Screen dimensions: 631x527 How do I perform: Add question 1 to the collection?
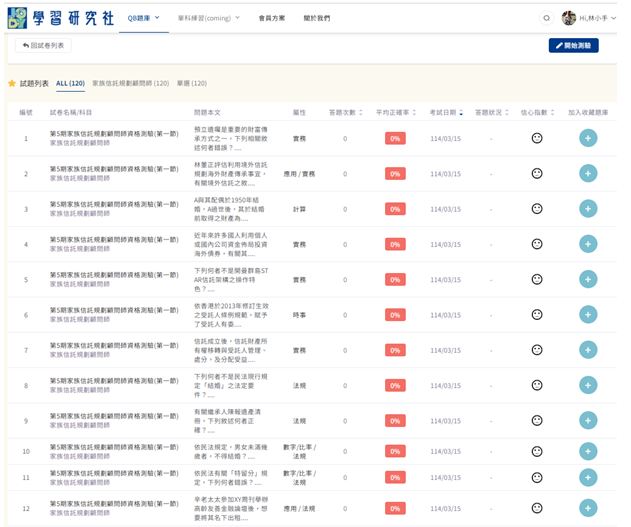point(587,138)
